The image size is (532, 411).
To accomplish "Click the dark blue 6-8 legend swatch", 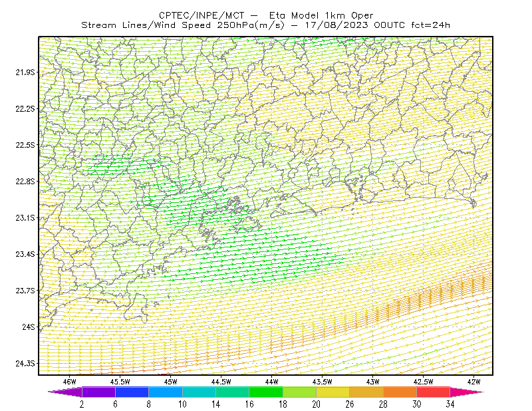I will (x=132, y=392).
